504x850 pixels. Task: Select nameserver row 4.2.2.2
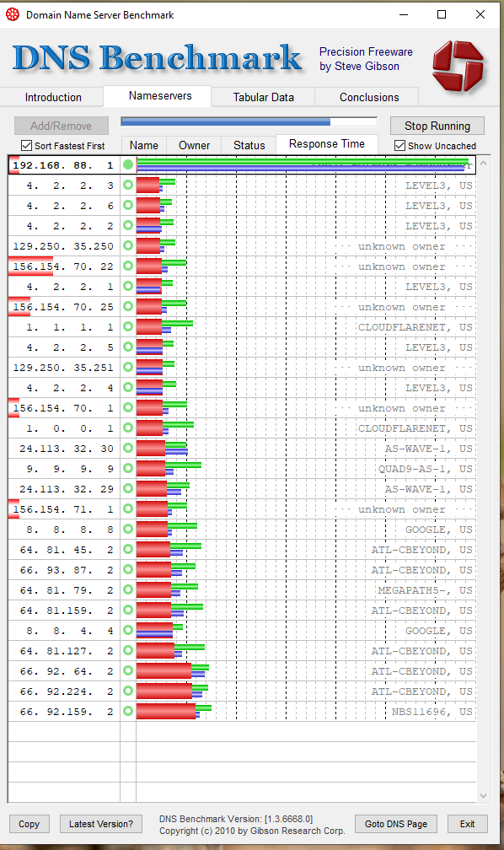pos(242,225)
